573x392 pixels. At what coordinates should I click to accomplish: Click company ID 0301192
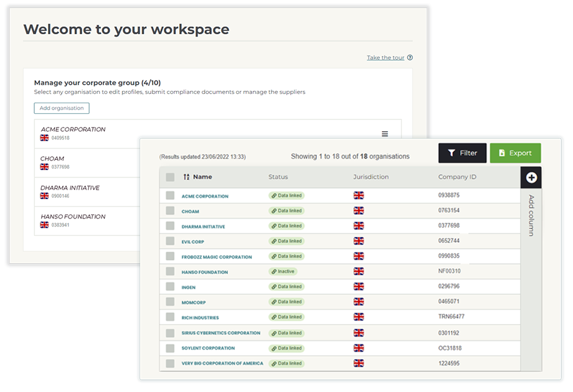[x=449, y=333]
